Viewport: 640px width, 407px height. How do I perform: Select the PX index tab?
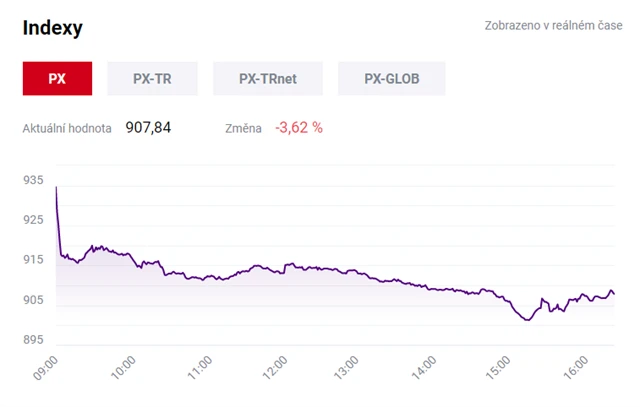pos(57,78)
